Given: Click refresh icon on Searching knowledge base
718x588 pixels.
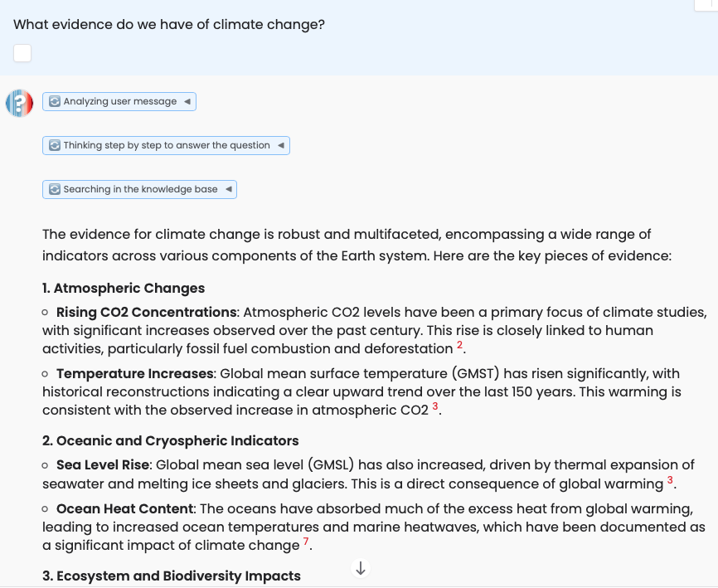Looking at the screenshot, I should [x=55, y=189].
